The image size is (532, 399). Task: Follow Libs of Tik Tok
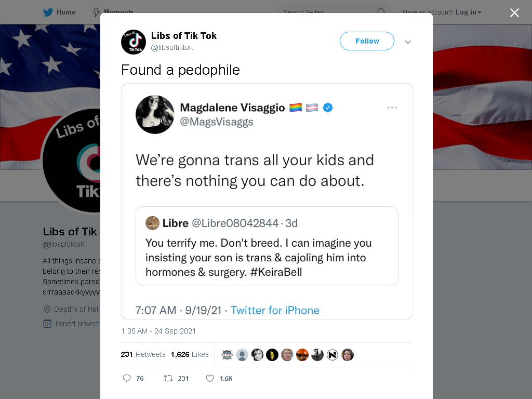[x=367, y=41]
